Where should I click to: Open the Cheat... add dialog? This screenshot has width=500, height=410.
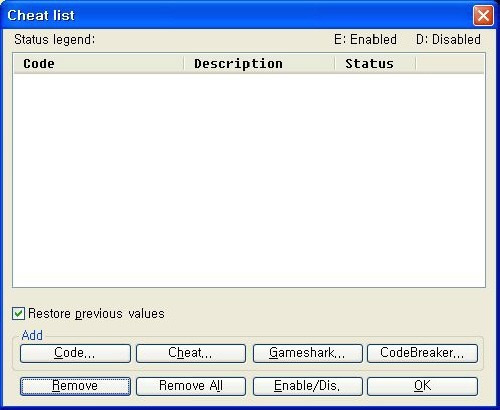coord(191,353)
